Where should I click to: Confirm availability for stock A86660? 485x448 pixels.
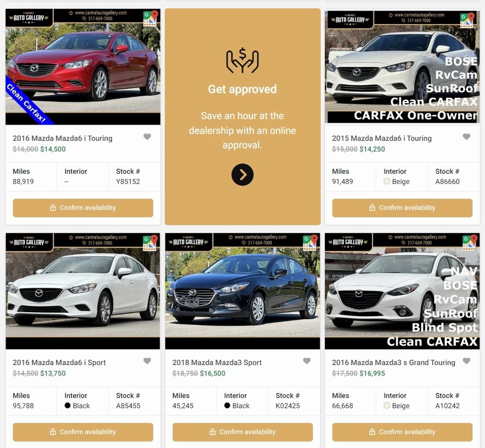(x=402, y=208)
